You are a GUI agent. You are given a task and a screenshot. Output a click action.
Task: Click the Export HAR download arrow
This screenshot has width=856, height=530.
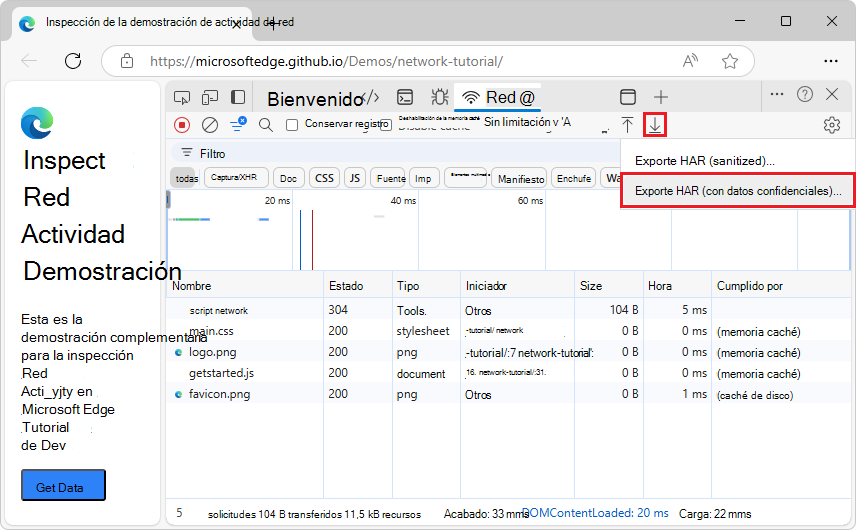click(654, 125)
